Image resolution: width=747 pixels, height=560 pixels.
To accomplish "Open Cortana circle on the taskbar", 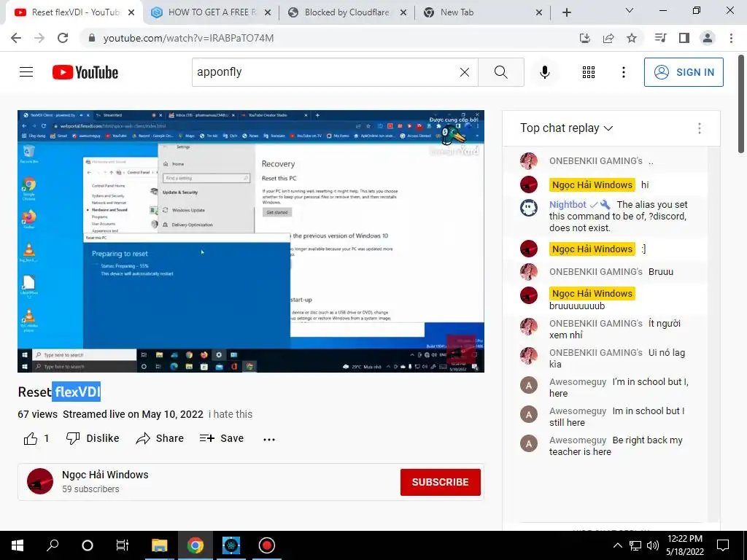I will [88, 545].
